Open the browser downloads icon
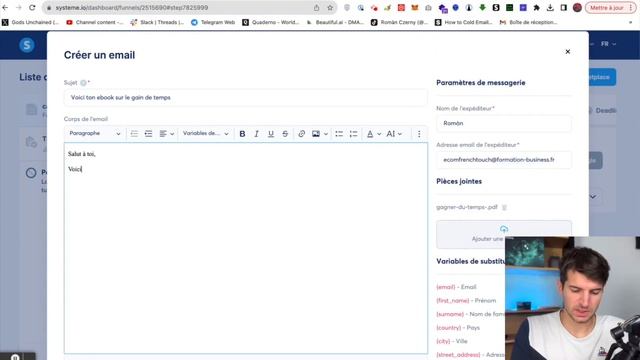This screenshot has width=640, height=360. (550, 7)
